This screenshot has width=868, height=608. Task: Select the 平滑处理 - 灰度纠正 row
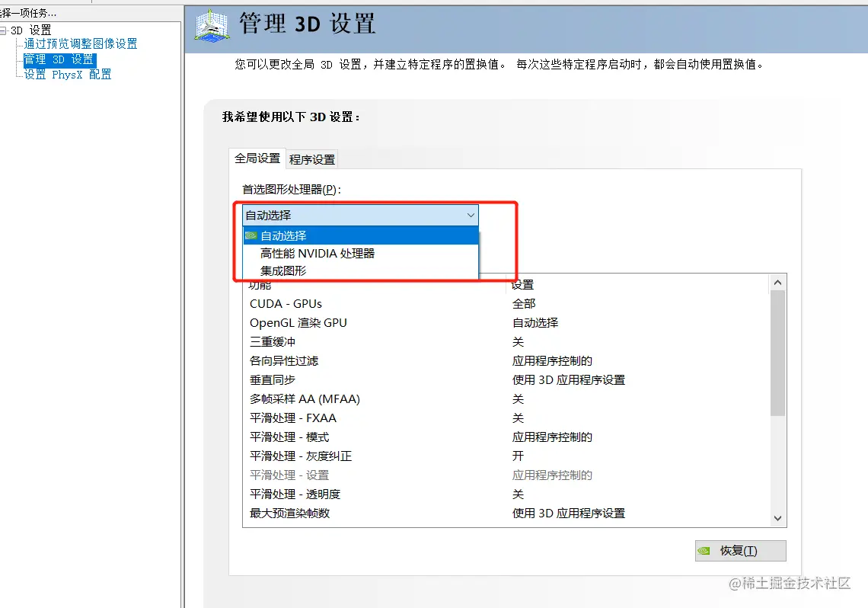coord(506,456)
